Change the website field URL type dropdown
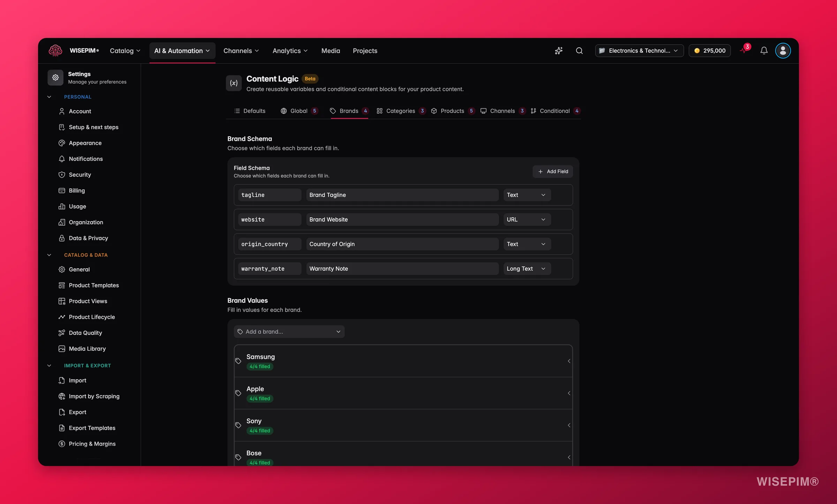 point(527,219)
